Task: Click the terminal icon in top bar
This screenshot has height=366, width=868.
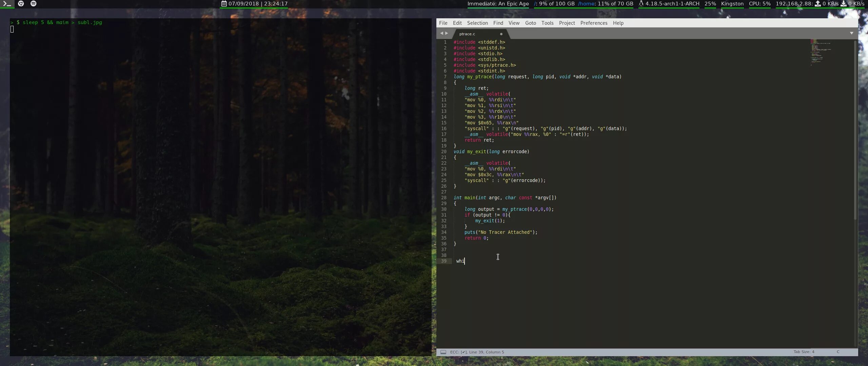Action: [7, 4]
